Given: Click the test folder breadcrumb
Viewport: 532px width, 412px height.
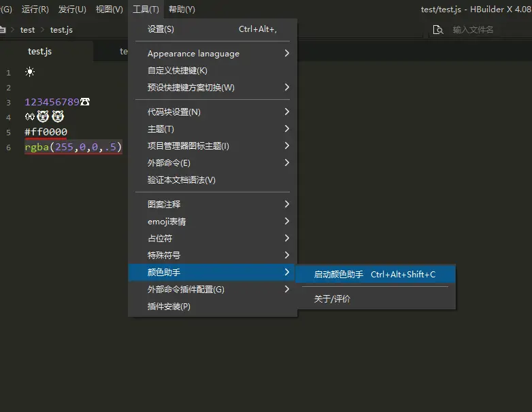Looking at the screenshot, I should tap(27, 30).
